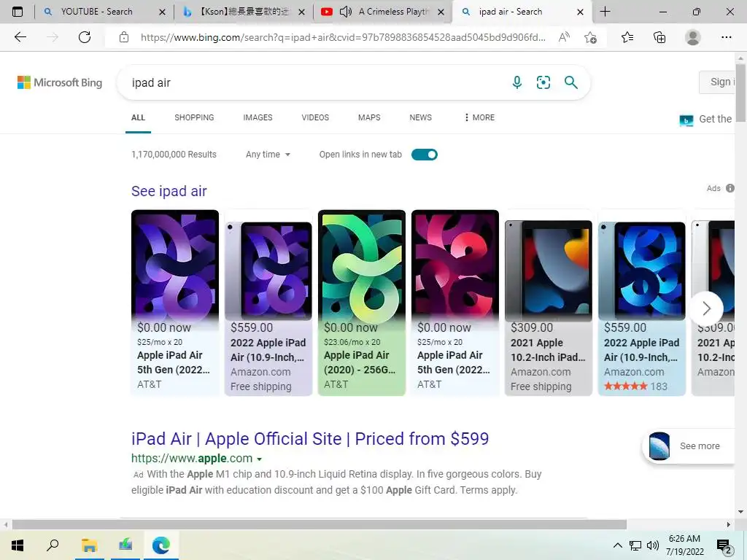Open the Favorites list icon

click(627, 37)
